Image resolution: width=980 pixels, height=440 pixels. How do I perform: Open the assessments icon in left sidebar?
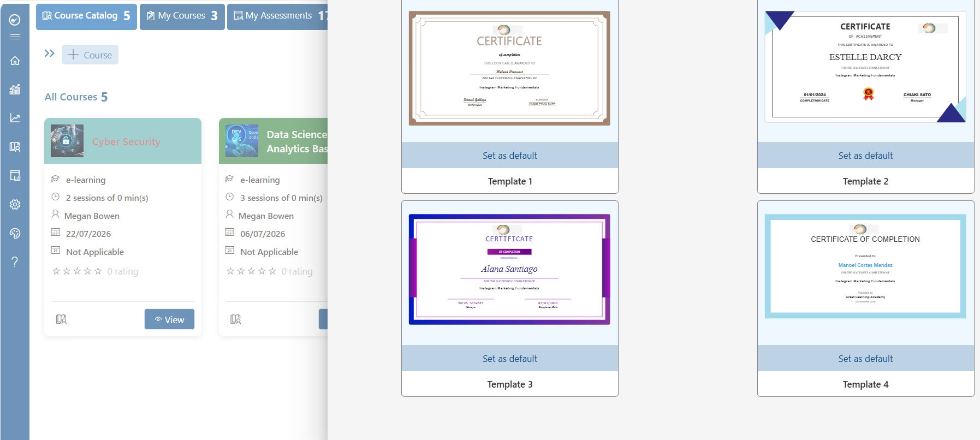[x=15, y=175]
